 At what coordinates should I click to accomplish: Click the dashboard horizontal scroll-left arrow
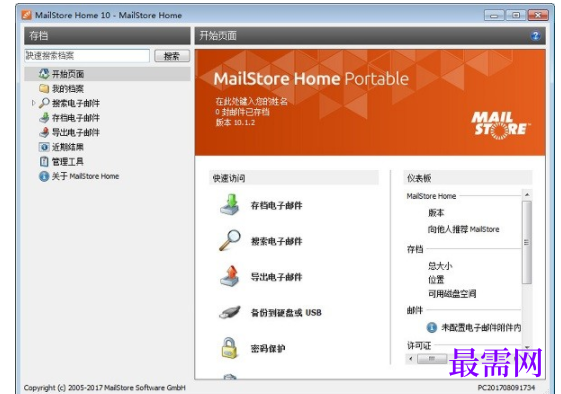point(411,359)
